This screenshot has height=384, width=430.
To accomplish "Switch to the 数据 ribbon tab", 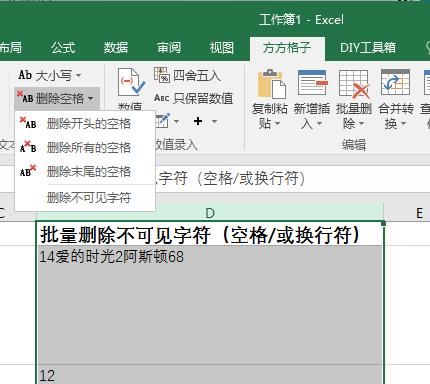I will [116, 48].
